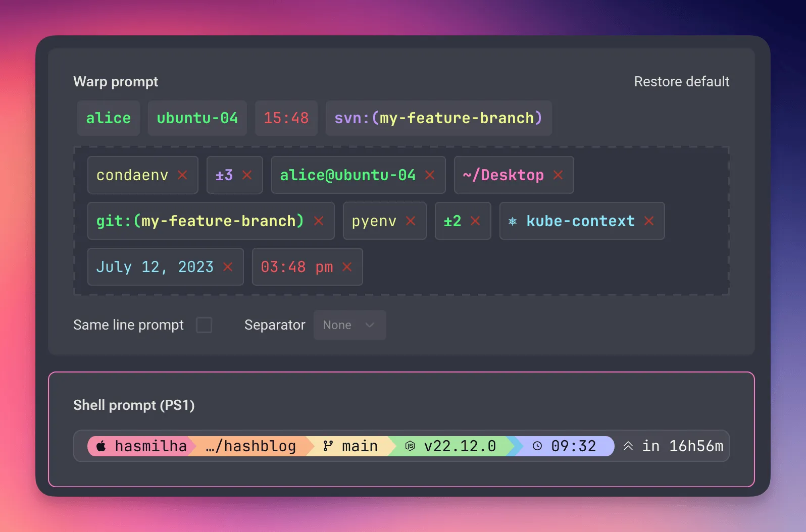806x532 pixels.
Task: Remove git:(my-feature-branch) chip via its X
Action: pos(319,221)
